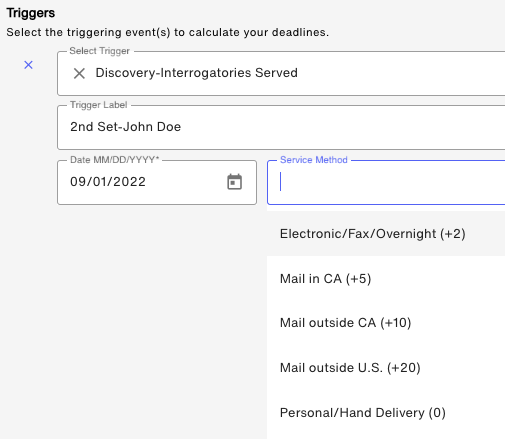Select Mail outside CA (+10)
This screenshot has height=439, width=505.
[x=386, y=323]
